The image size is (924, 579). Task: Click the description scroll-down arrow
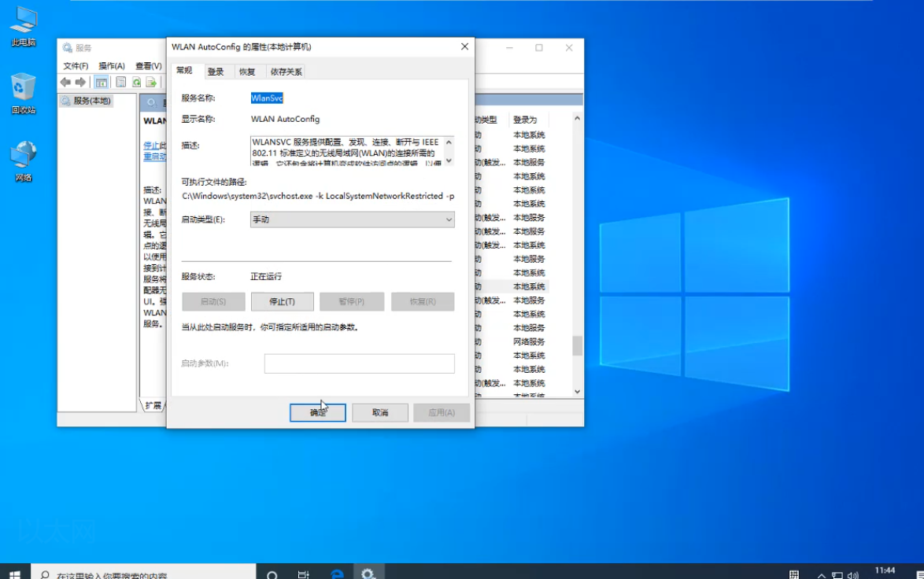click(449, 158)
